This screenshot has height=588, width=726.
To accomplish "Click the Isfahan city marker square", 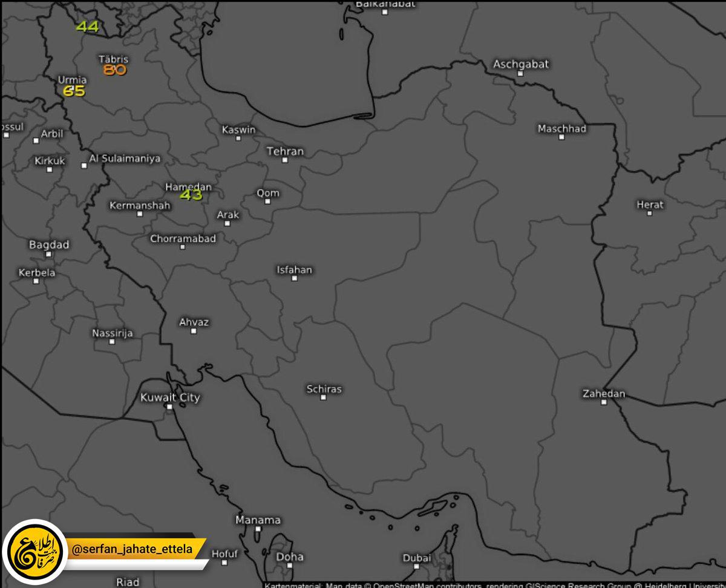I will [x=295, y=278].
